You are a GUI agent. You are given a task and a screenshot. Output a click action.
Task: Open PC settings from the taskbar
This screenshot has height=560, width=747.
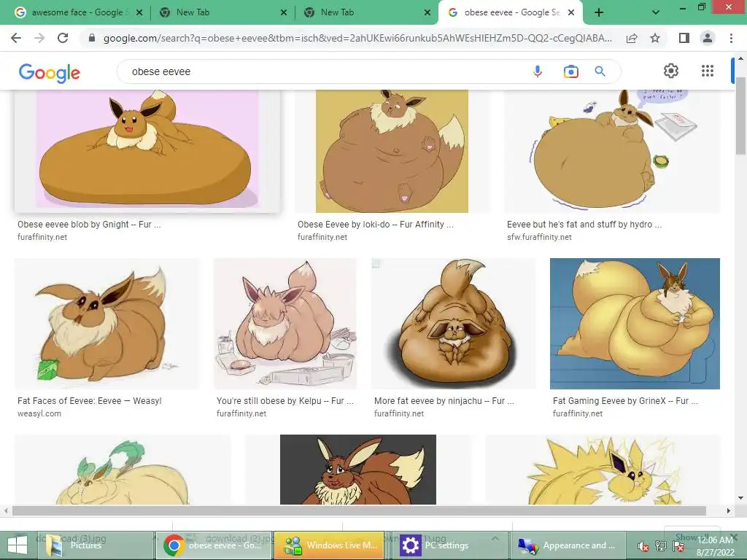(x=448, y=545)
